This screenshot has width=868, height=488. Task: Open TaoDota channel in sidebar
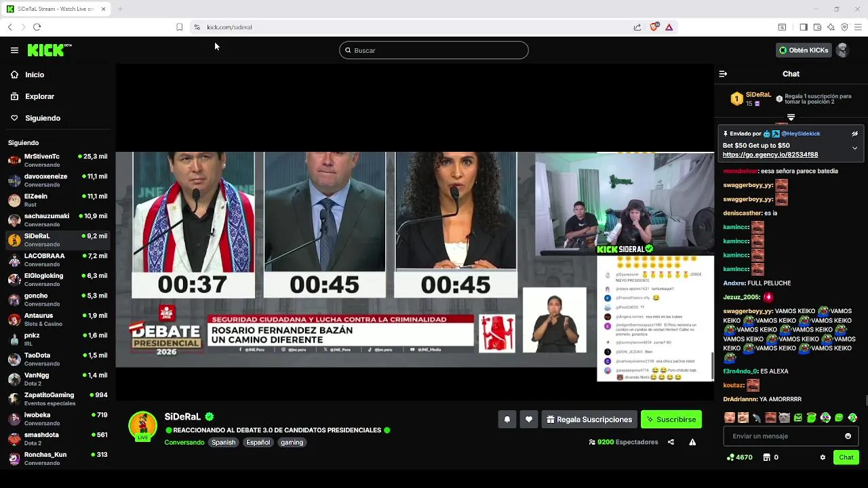(57, 359)
